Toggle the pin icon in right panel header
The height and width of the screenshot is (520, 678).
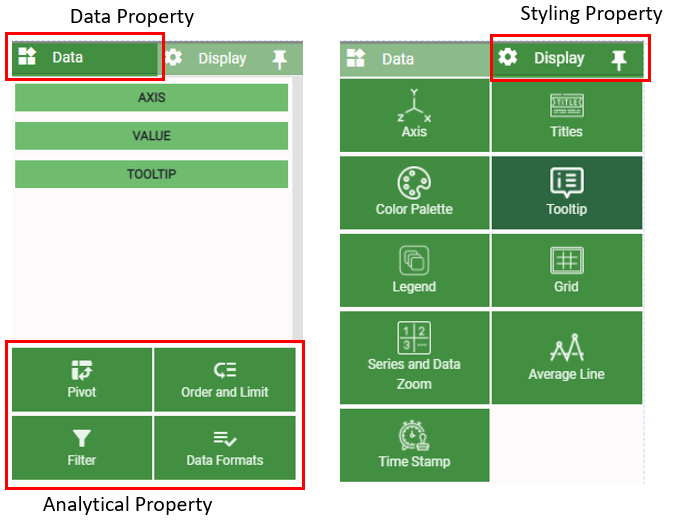tap(619, 60)
